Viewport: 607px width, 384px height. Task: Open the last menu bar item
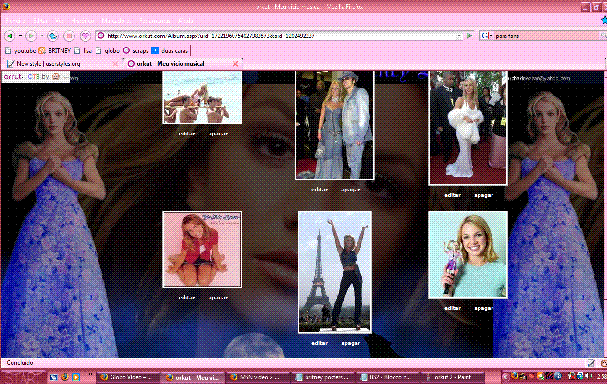[185, 20]
